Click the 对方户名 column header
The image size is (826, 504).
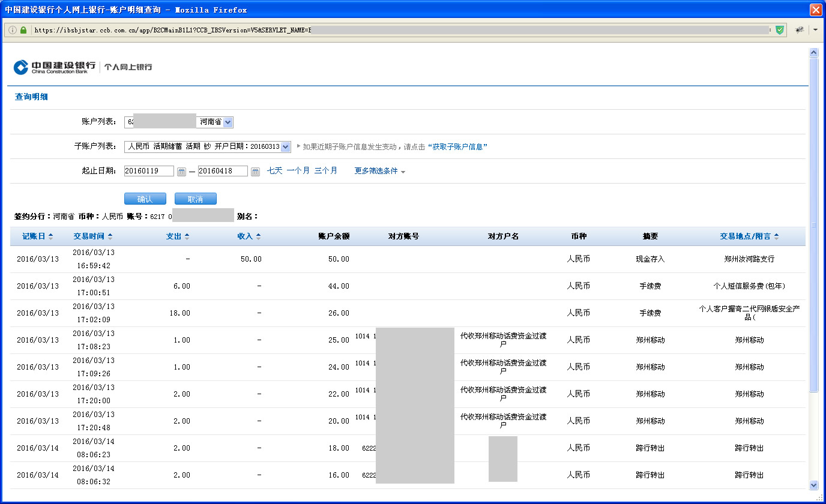tap(503, 236)
